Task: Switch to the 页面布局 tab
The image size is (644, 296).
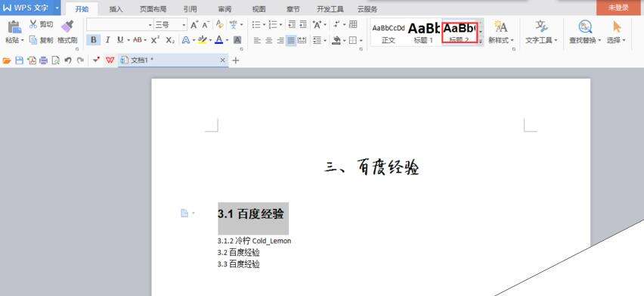Action: tap(153, 8)
